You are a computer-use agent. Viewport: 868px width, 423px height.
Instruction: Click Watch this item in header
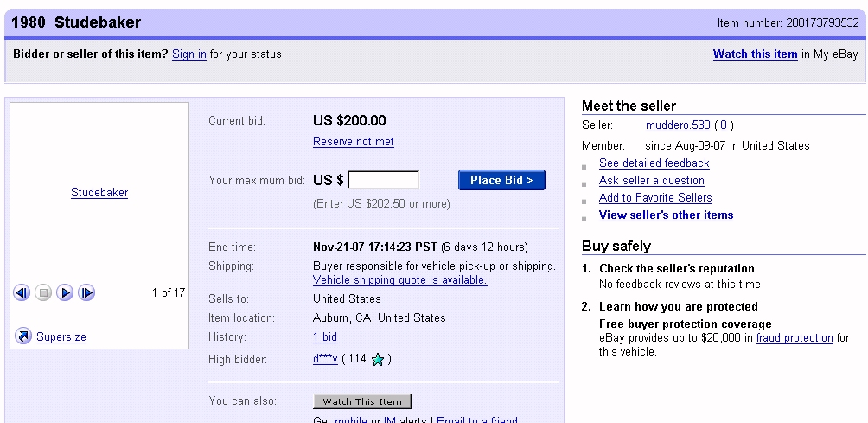[x=755, y=54]
